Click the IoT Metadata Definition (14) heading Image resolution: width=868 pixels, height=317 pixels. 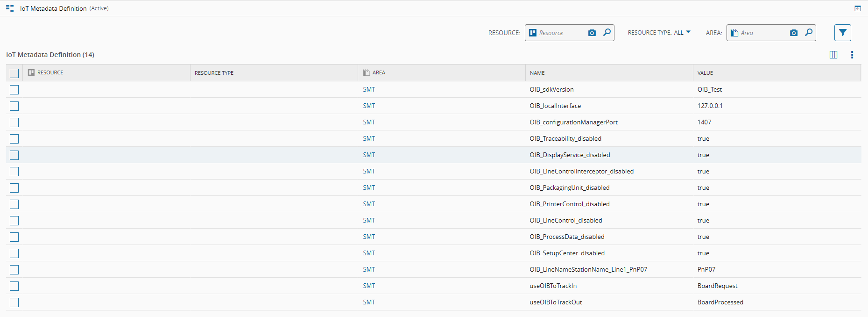pos(50,55)
